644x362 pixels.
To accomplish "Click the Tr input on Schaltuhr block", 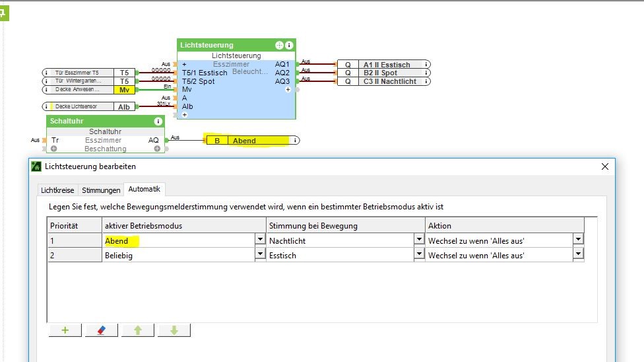I will (55, 140).
